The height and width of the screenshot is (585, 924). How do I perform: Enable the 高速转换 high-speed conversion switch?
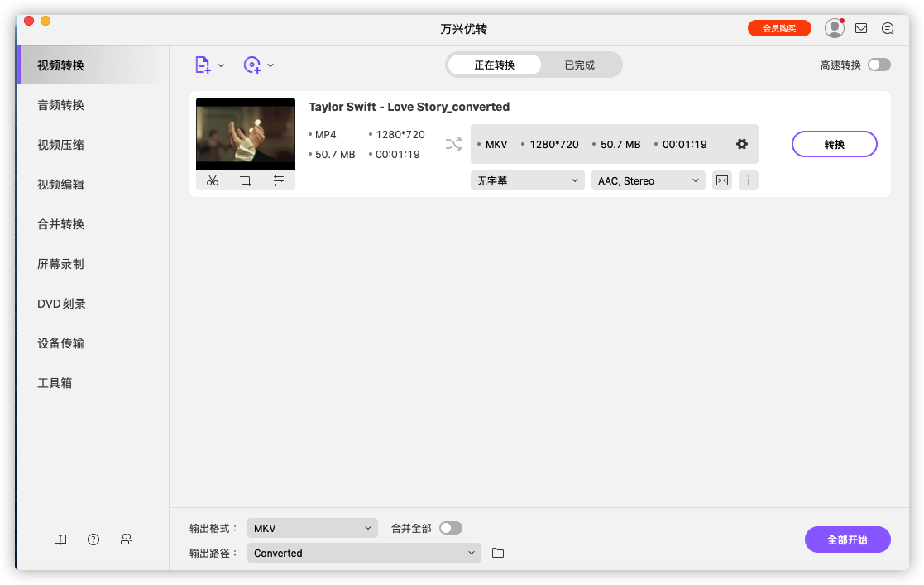point(879,64)
